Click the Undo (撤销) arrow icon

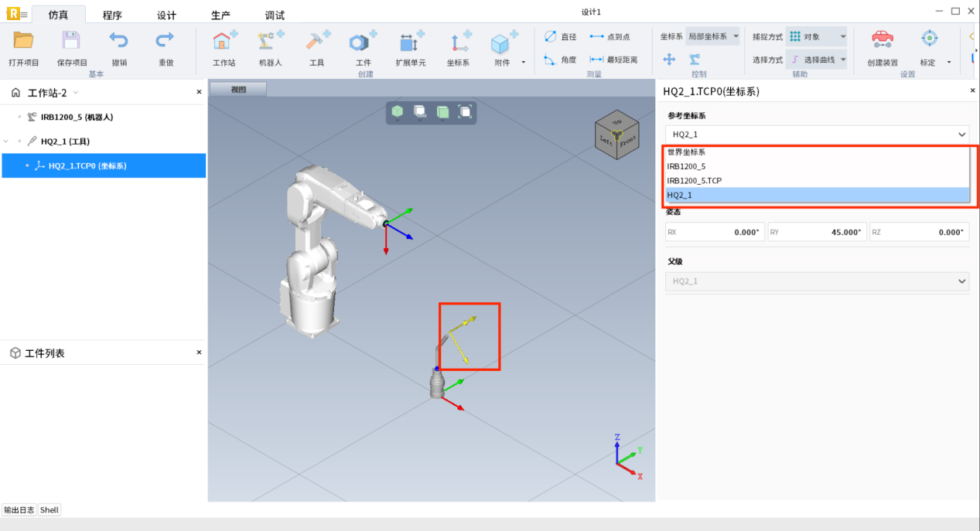click(118, 41)
